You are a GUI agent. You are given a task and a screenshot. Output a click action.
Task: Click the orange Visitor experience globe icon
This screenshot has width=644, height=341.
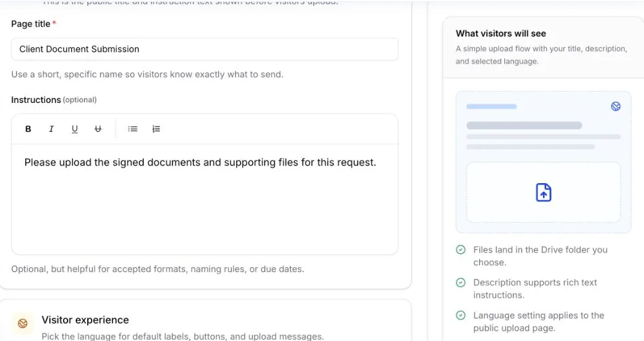click(23, 324)
